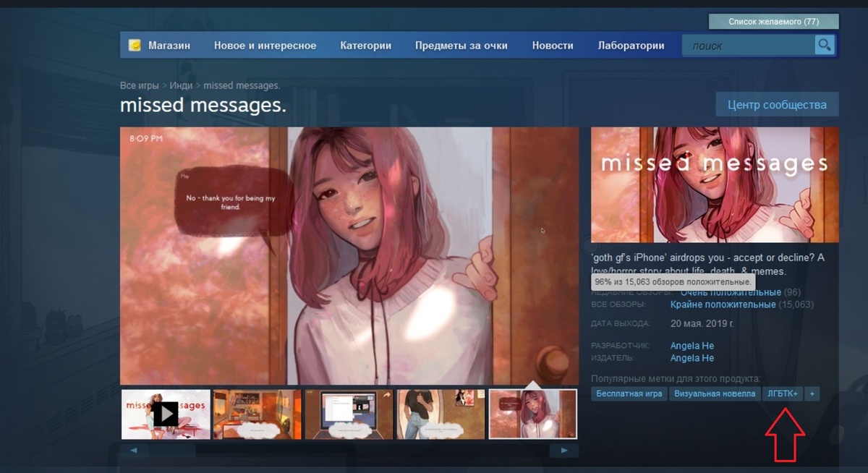
Task: Open Крайне положительные all reviews link
Action: click(723, 304)
